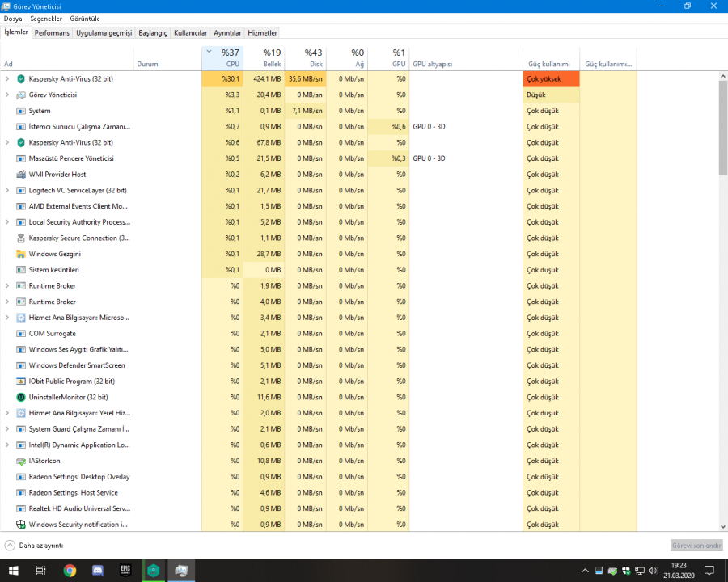
Task: Click the Windows Defender SmartScreen icon
Action: pyautogui.click(x=21, y=365)
